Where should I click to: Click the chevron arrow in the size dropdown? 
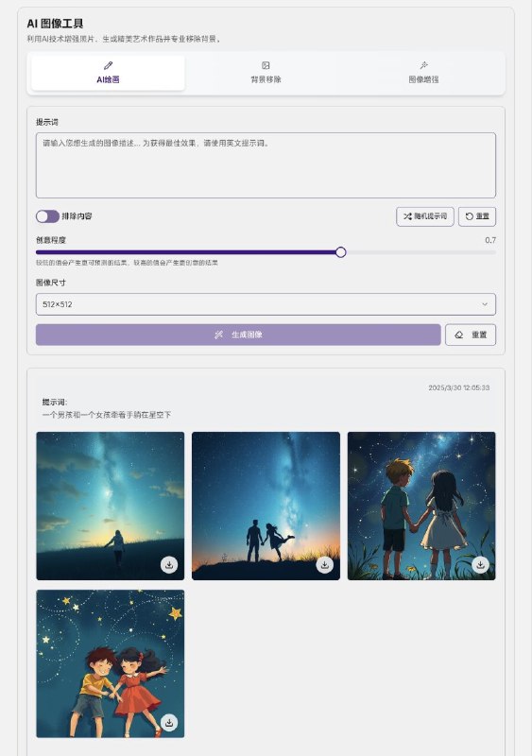pos(484,304)
